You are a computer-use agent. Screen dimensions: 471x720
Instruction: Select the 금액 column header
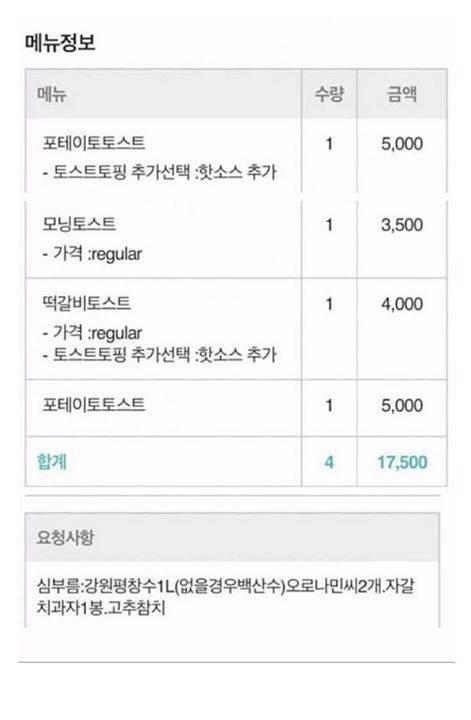(x=402, y=94)
